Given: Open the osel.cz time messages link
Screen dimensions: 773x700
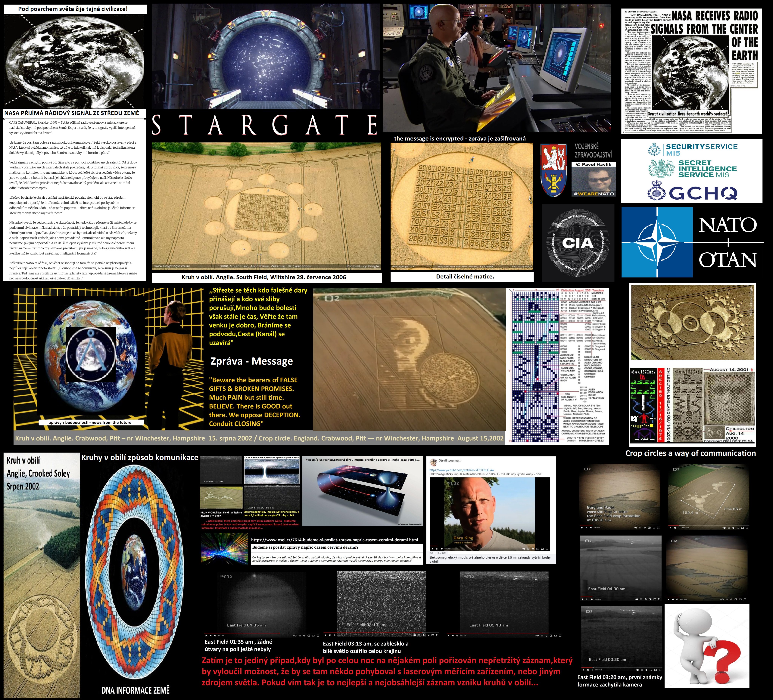Looking at the screenshot, I should click(x=334, y=539).
